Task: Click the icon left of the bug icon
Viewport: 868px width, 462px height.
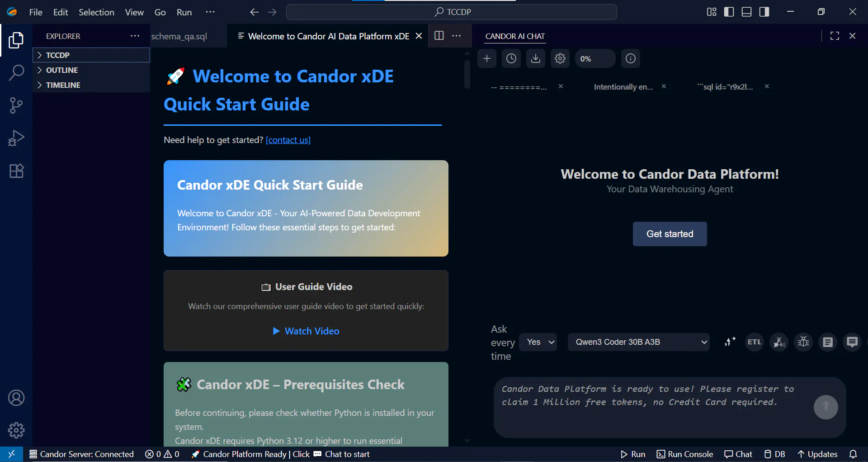Action: tap(779, 342)
